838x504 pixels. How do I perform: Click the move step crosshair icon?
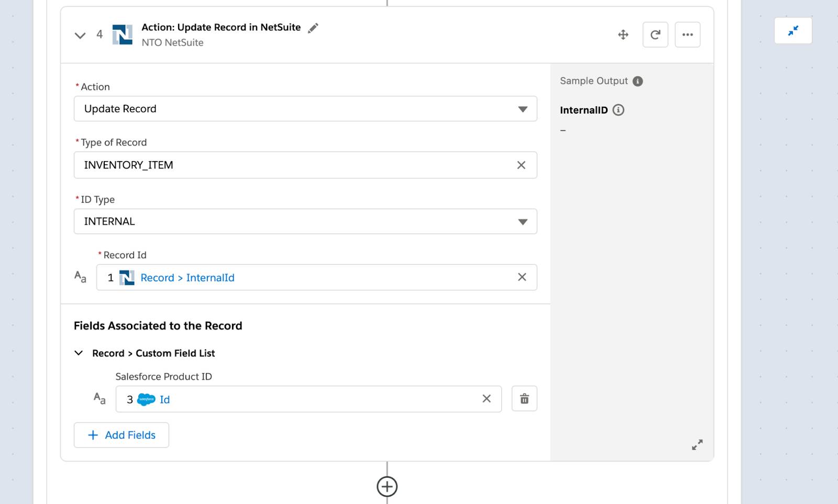623,35
